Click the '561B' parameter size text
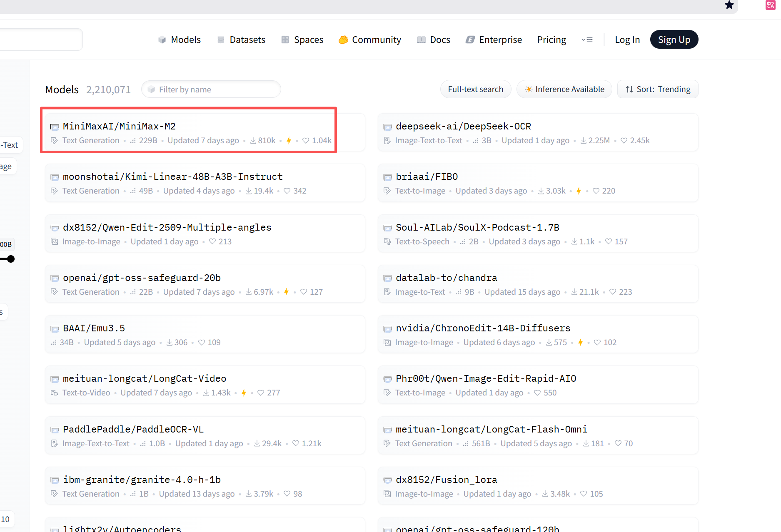The image size is (781, 532). click(x=481, y=443)
